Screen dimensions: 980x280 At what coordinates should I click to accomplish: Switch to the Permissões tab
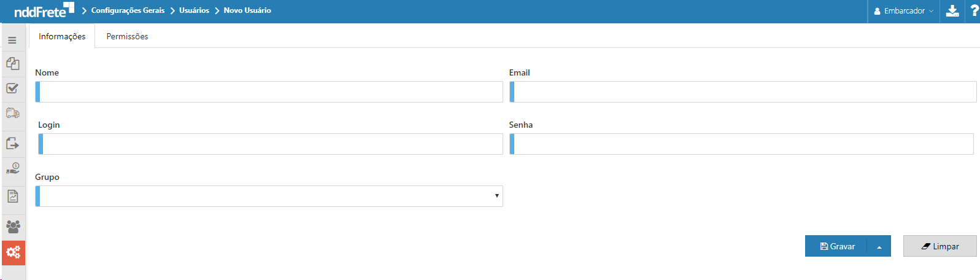127,37
